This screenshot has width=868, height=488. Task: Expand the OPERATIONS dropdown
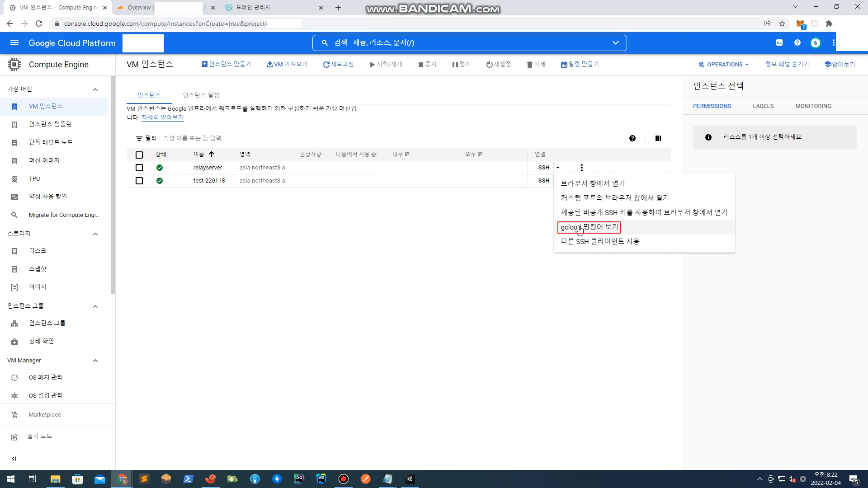tap(723, 65)
